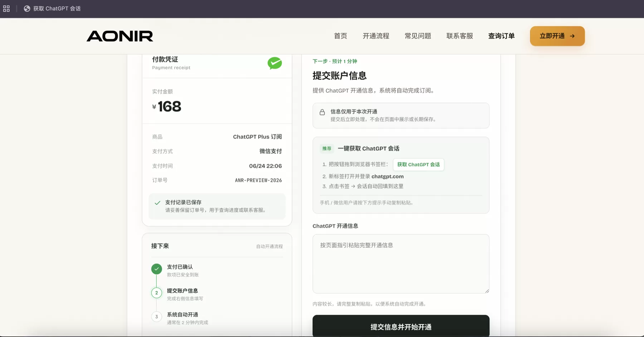The image size is (644, 337).
Task: Click step 3 circle for 系统自动开通
Action: click(156, 317)
